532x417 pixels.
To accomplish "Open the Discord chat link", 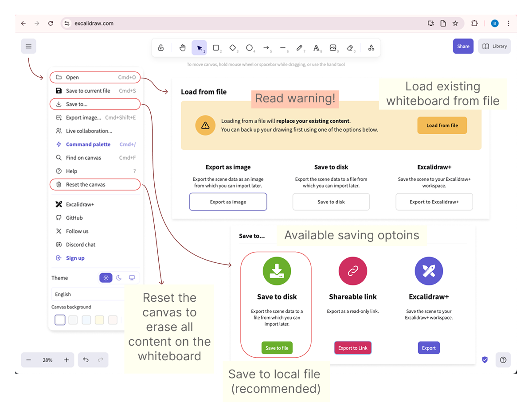I will point(95,245).
